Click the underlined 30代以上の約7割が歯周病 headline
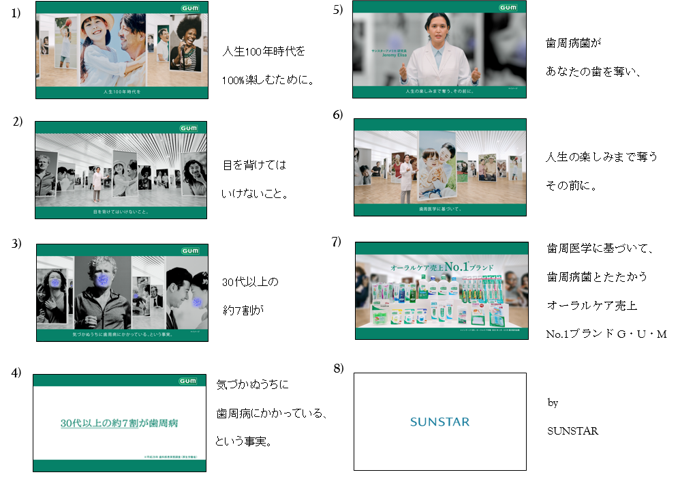Viewport: 680px width, 478px height. pos(119,423)
